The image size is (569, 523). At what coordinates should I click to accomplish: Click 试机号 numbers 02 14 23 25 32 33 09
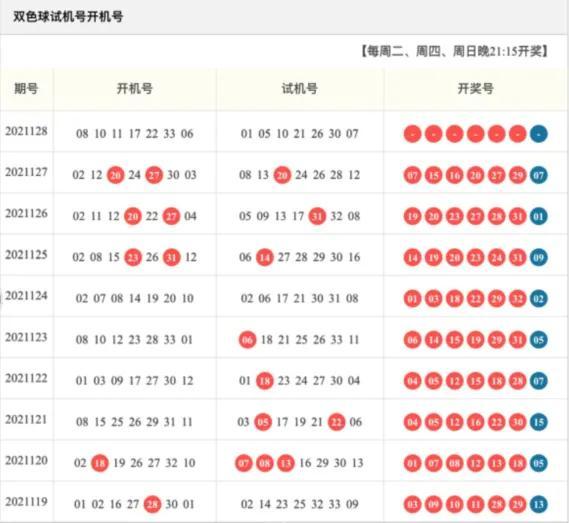300,504
